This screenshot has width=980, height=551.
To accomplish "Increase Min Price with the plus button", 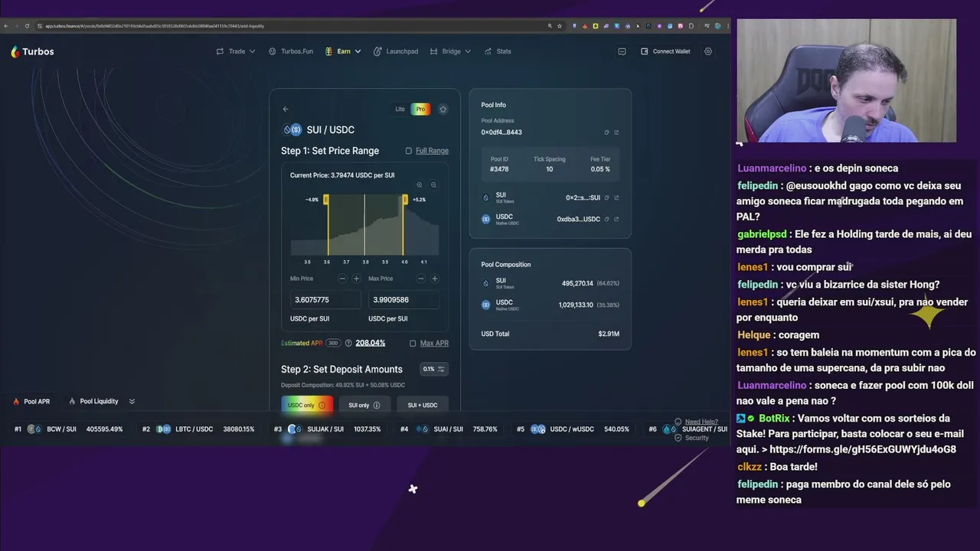I will [x=356, y=279].
